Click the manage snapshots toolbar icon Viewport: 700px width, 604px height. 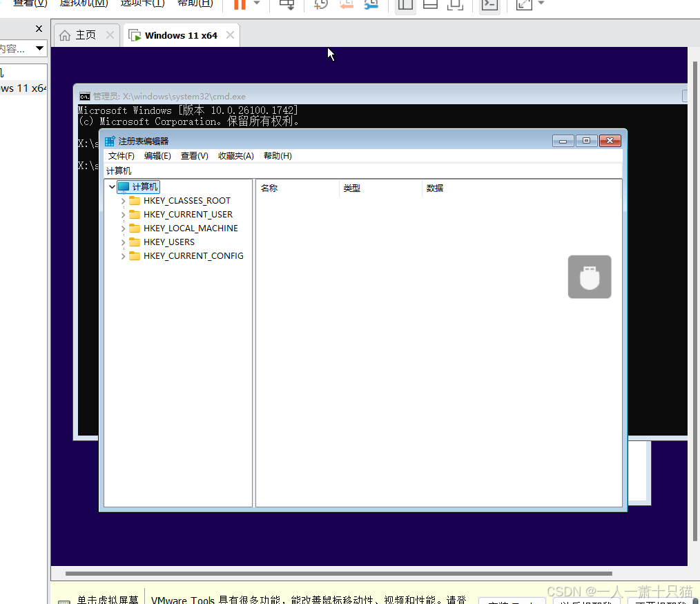371,4
